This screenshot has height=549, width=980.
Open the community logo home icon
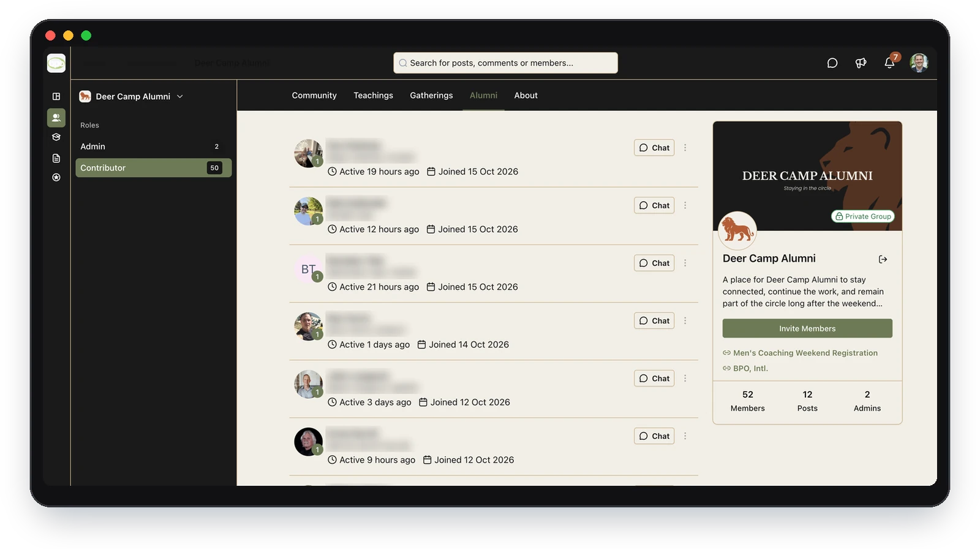[x=56, y=63]
